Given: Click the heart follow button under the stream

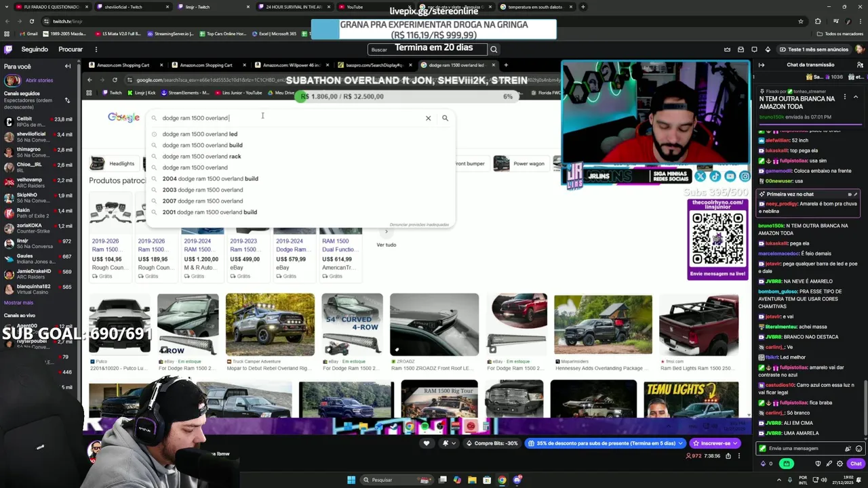Looking at the screenshot, I should [427, 443].
